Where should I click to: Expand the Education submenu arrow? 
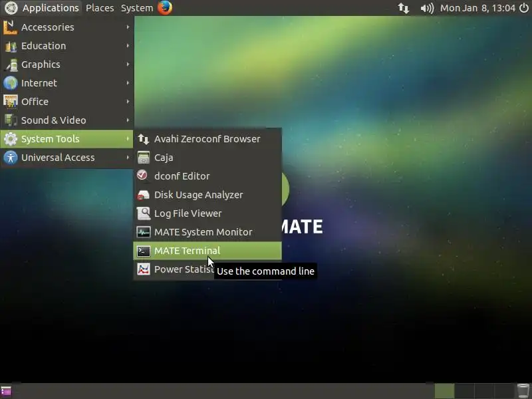pyautogui.click(x=128, y=46)
